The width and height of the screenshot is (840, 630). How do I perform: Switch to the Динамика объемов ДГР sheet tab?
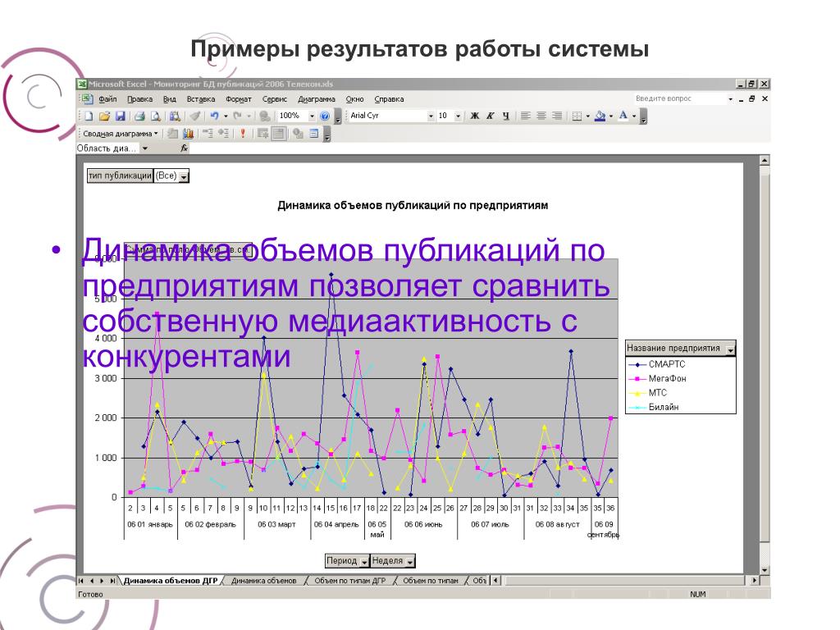(x=171, y=581)
